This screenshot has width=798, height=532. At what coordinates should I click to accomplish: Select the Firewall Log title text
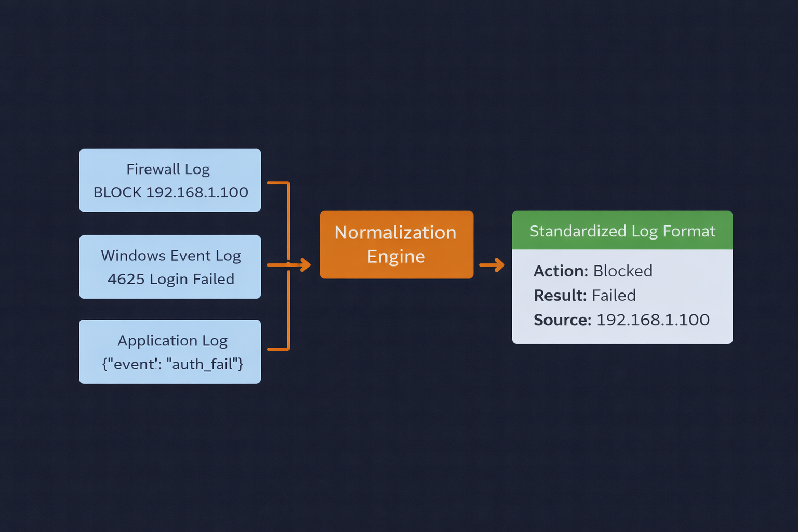point(168,169)
